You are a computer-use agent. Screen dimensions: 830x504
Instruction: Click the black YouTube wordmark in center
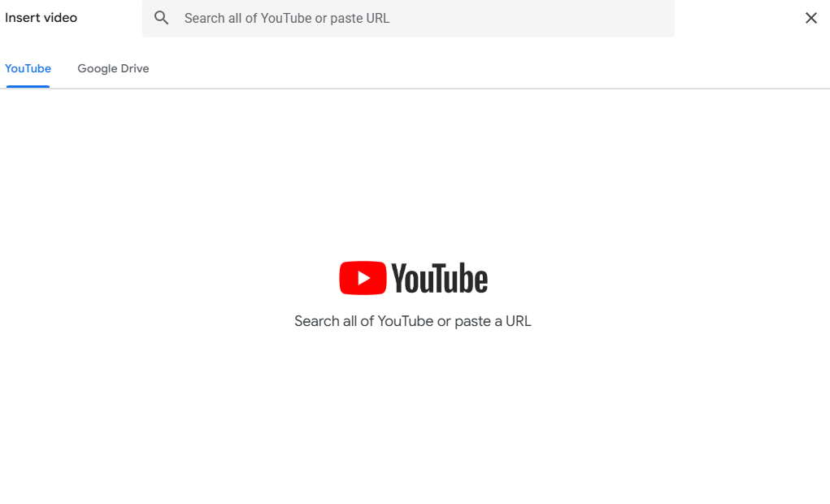(439, 278)
